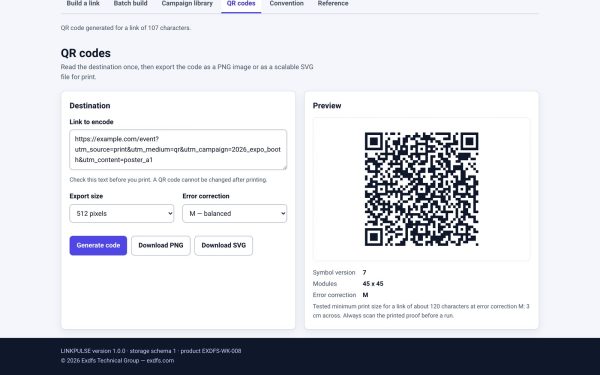Click the Destination panel heading
The height and width of the screenshot is (375, 600).
pyautogui.click(x=90, y=106)
